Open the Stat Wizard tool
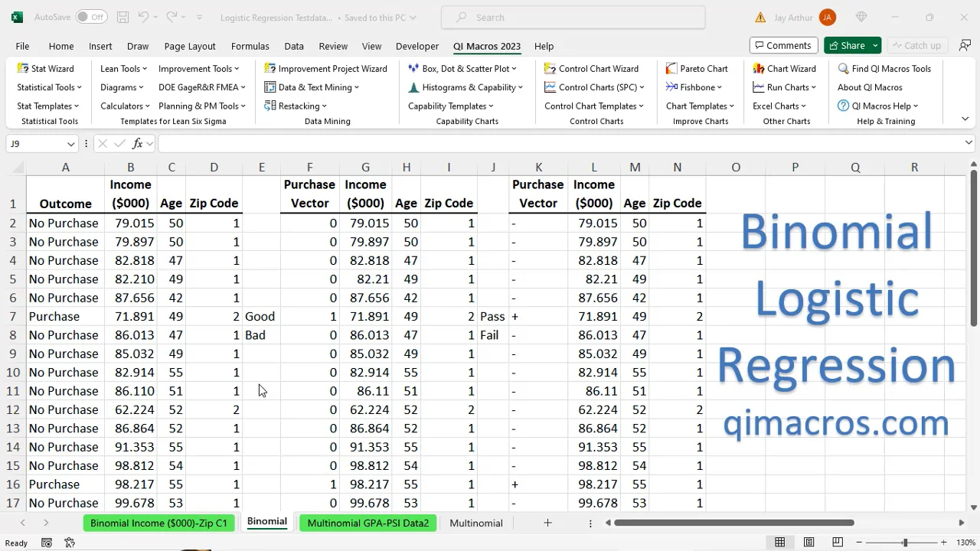 [x=46, y=68]
